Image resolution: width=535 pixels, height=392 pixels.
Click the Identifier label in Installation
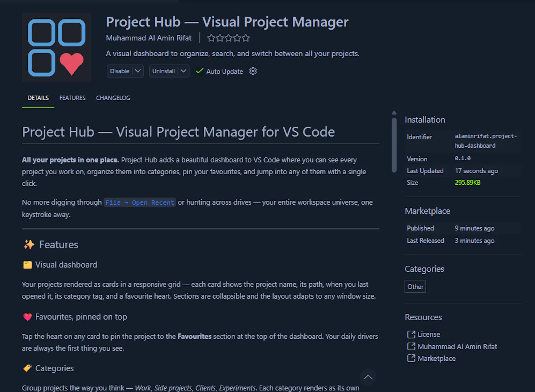tap(419, 137)
